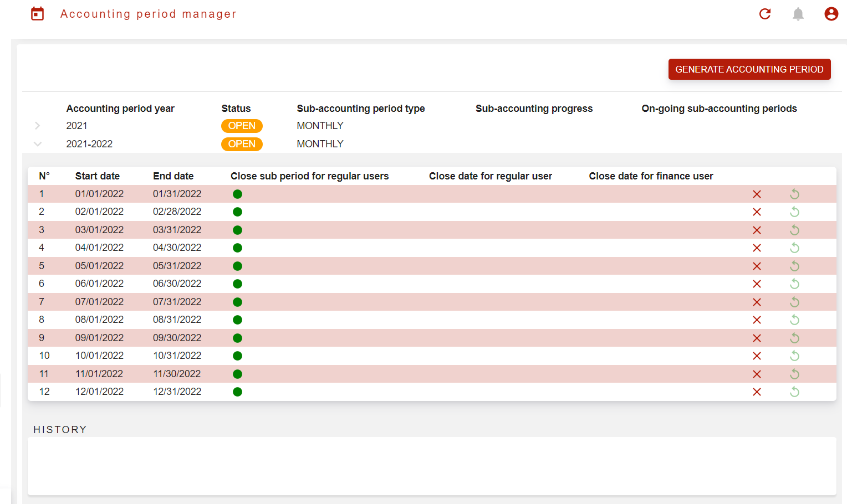Click the green restore arrow for sub-period 12
The height and width of the screenshot is (504, 847).
794,392
